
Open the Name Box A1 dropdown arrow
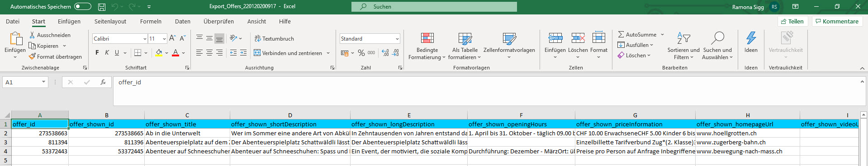tap(43, 82)
